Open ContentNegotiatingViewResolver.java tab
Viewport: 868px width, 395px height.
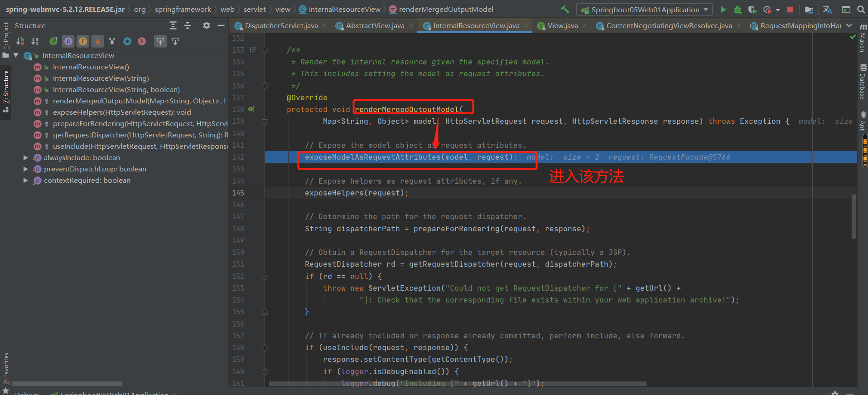tap(669, 26)
